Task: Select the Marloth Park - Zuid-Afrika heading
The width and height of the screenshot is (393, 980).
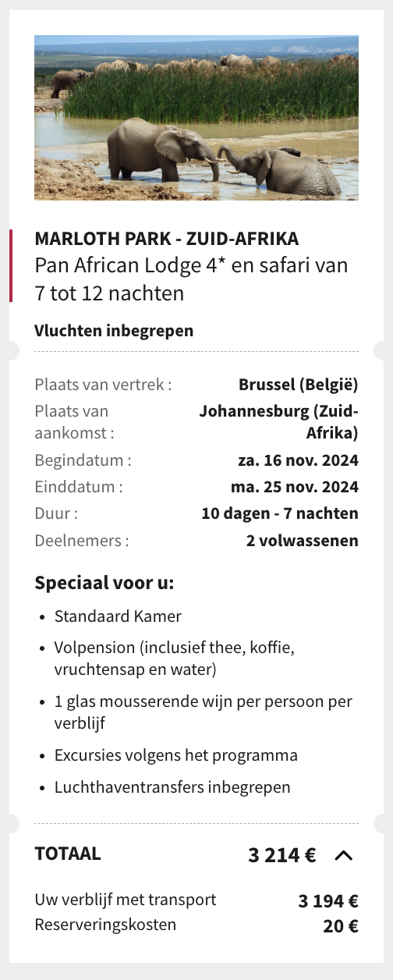Action: [x=167, y=239]
